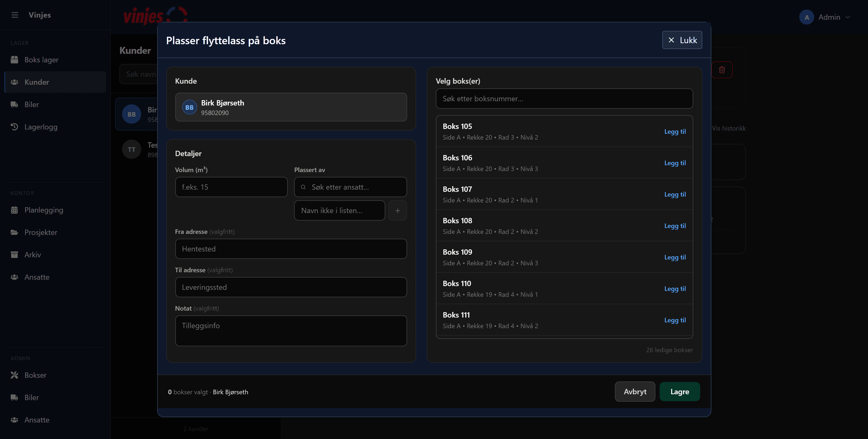Click the hamburger menu icon beside Vinjes

coord(14,15)
